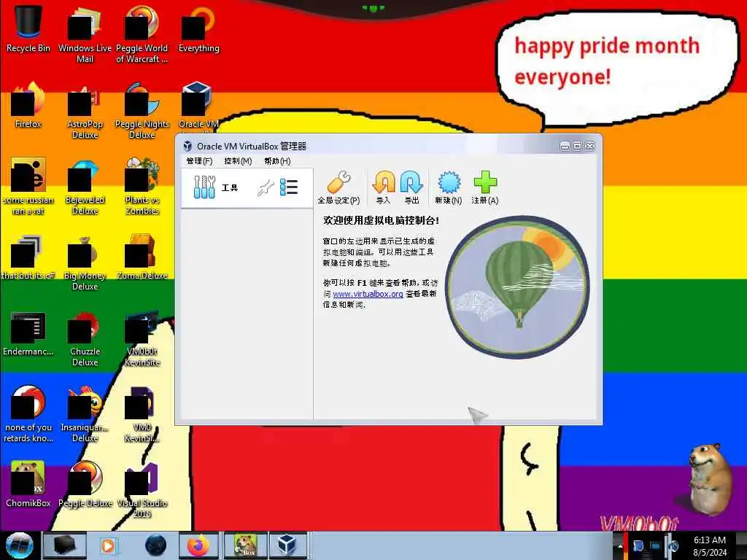Click the 导入 import appliance icon

(x=383, y=187)
